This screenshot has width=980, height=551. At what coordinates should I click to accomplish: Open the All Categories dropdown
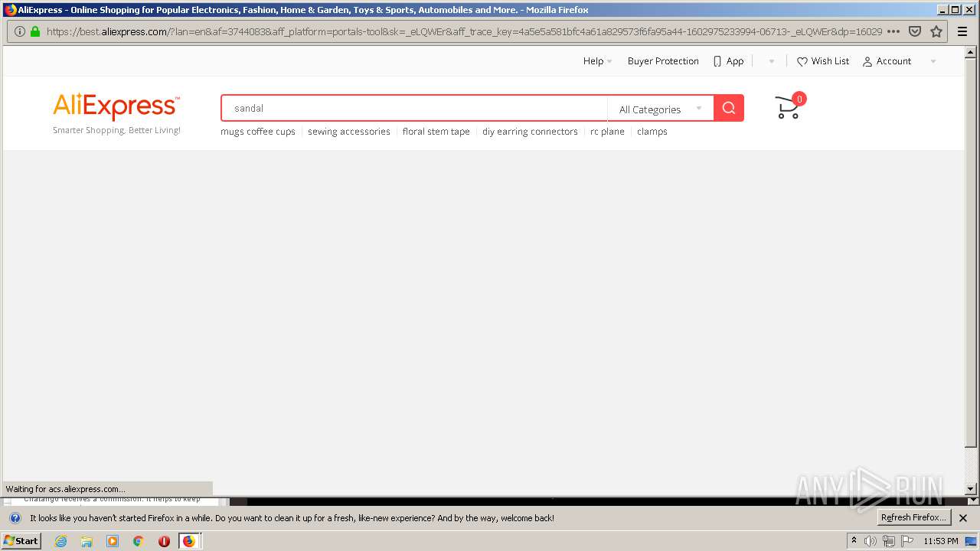(x=660, y=109)
